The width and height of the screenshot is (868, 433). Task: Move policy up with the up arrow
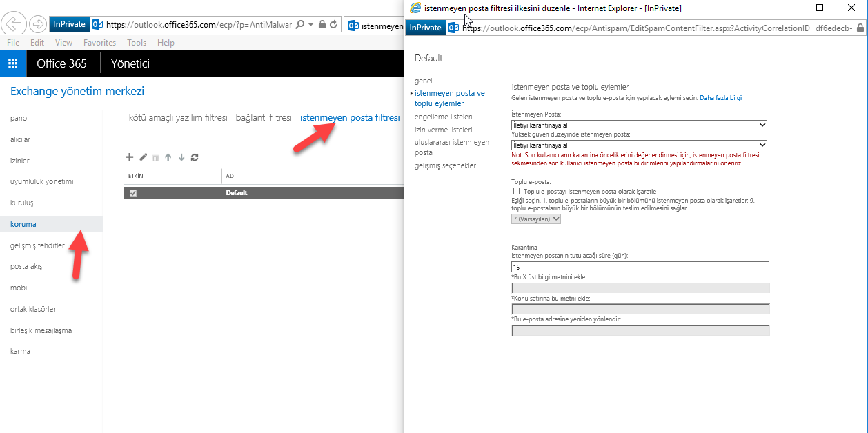coord(168,157)
